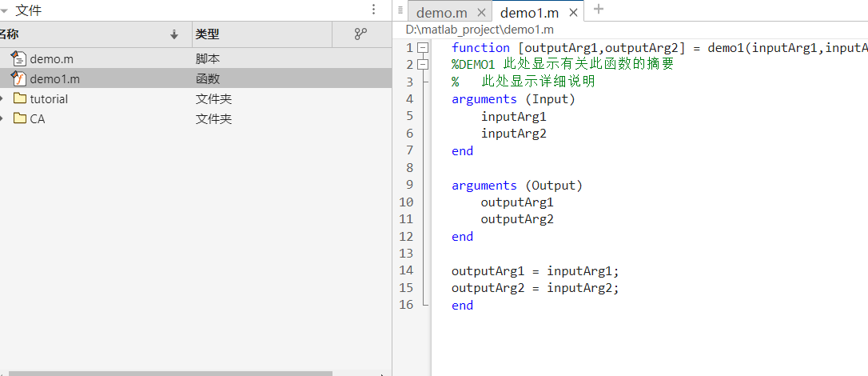Select the demo1.m function file icon
The image size is (868, 376).
(x=19, y=78)
